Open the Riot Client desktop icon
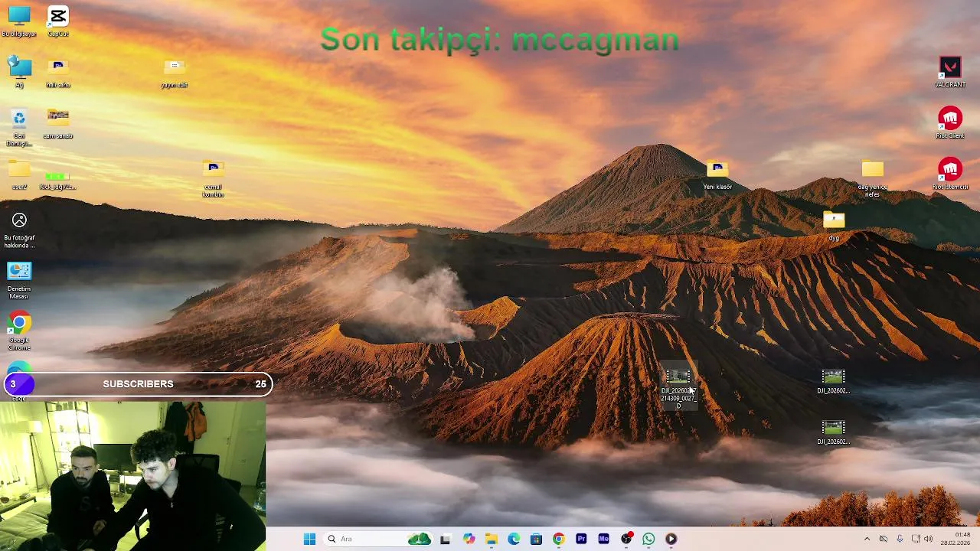This screenshot has height=551, width=980. point(950,123)
